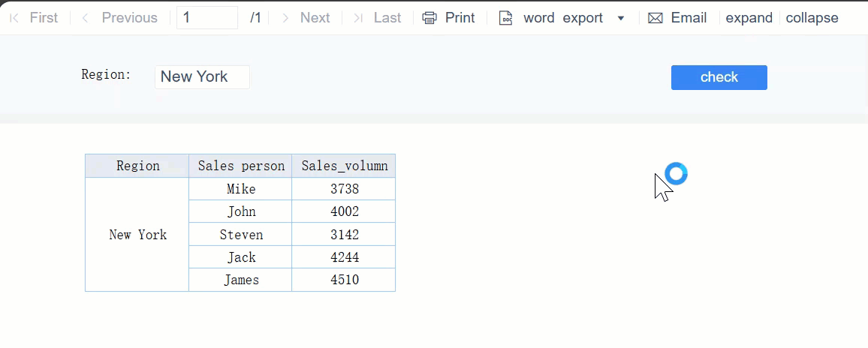Click the envelope Email icon
This screenshot has width=868, height=348.
[x=656, y=18]
